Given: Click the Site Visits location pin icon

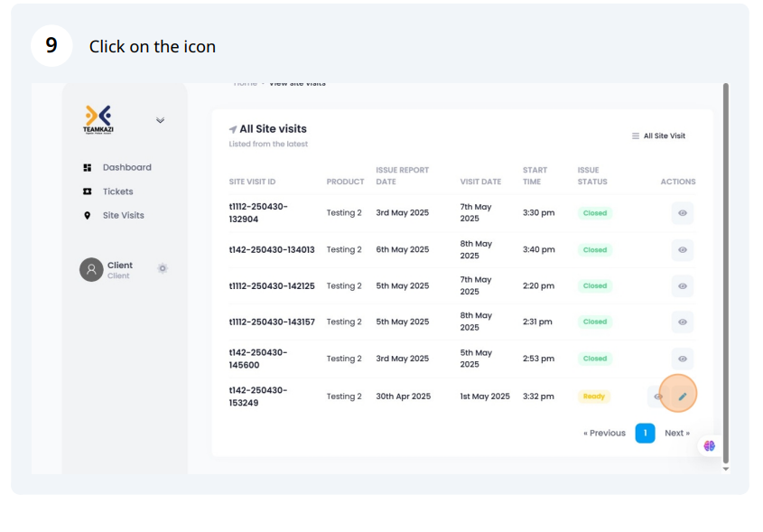Looking at the screenshot, I should point(87,216).
